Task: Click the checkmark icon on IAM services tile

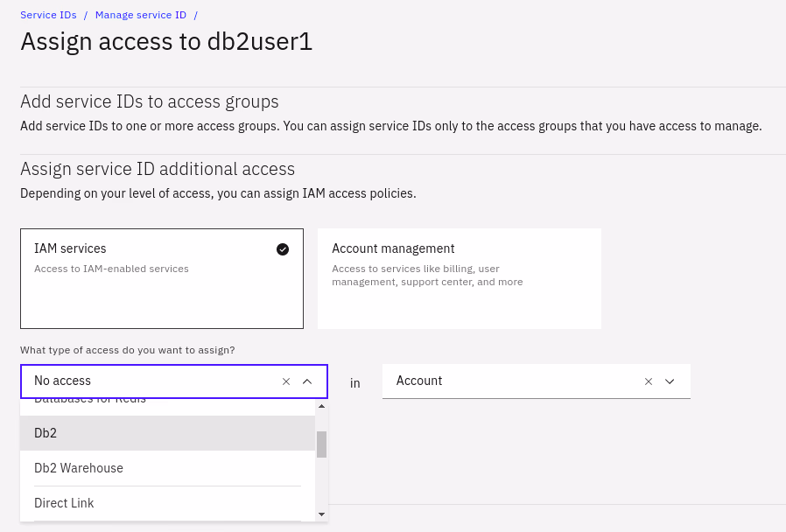Action: point(283,249)
